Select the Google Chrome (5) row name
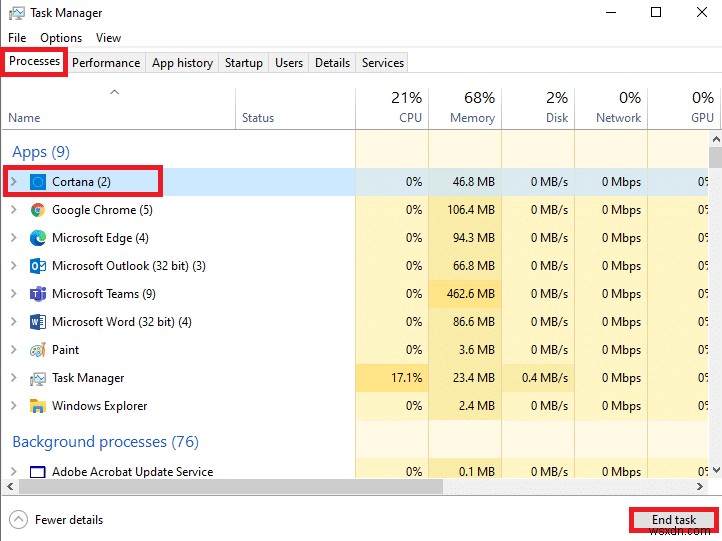 tap(102, 210)
